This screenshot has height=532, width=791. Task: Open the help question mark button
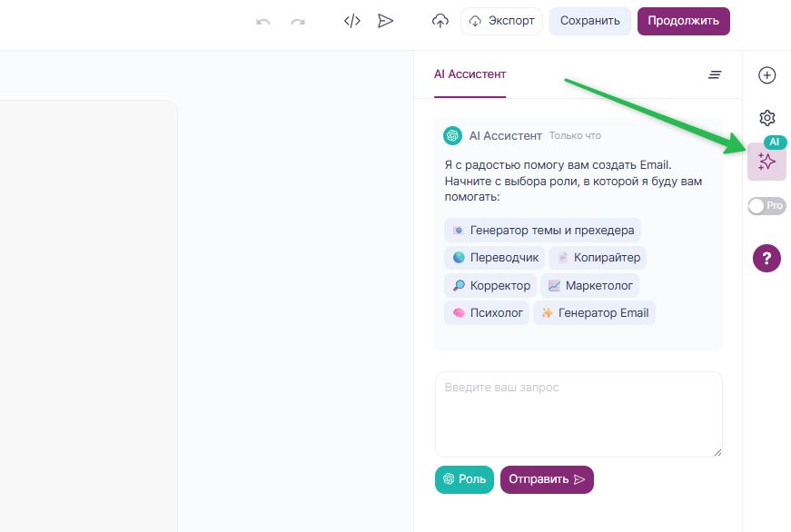766,258
